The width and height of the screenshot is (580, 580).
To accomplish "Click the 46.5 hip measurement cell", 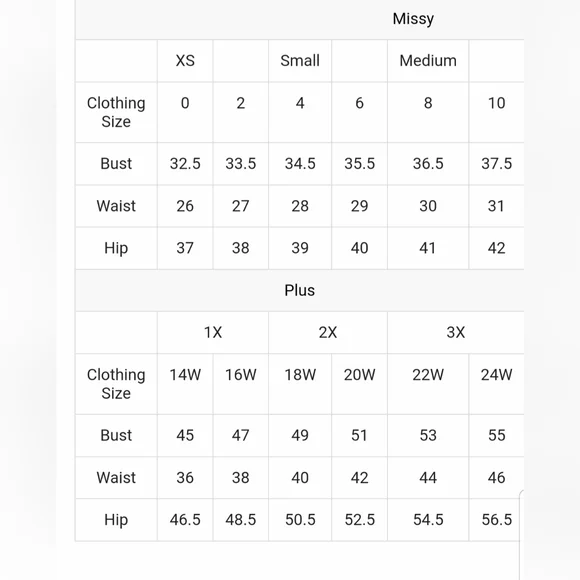I will (x=185, y=520).
